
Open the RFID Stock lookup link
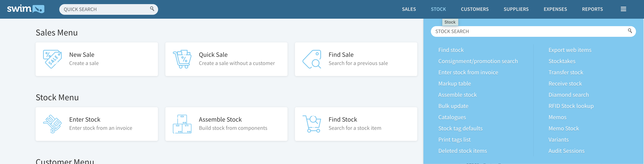571,106
